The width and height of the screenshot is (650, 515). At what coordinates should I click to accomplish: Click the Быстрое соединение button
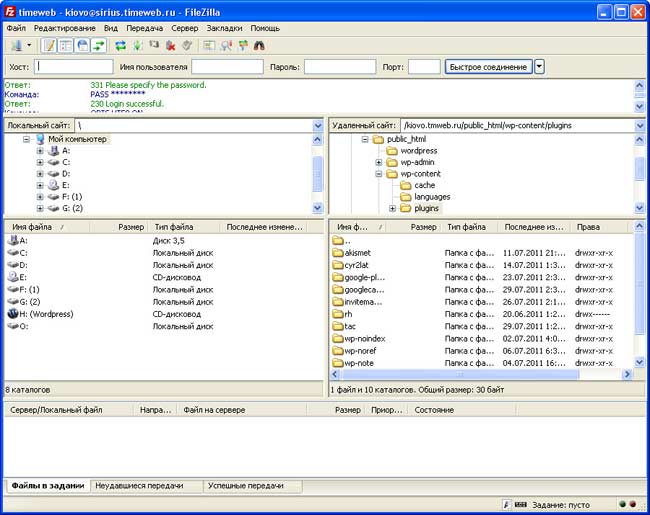click(488, 67)
